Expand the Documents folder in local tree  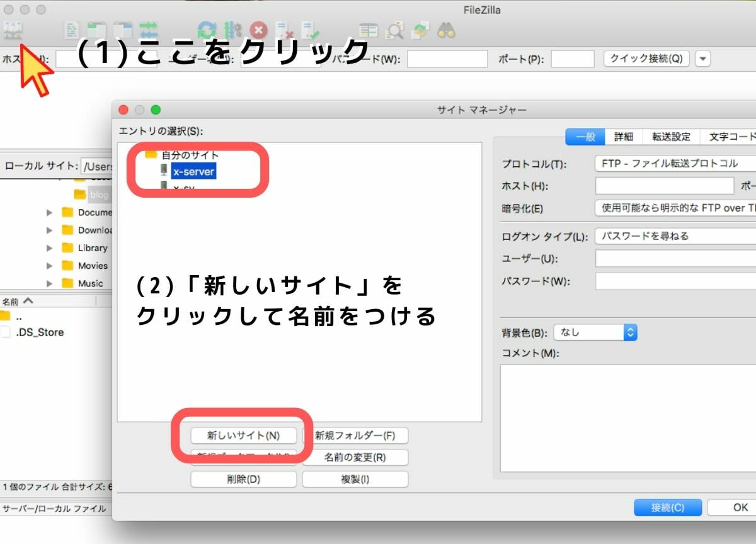[49, 213]
